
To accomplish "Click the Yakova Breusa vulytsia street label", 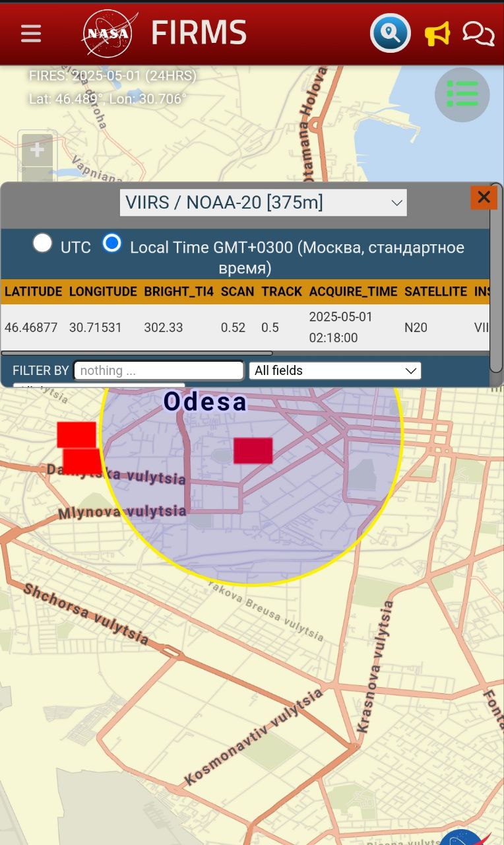I will coord(266,611).
